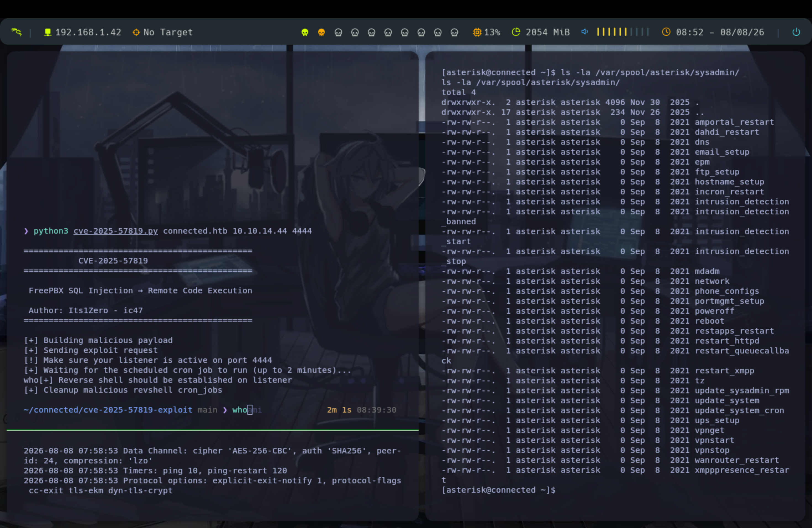812x528 pixels.
Task: Click the phone_configs file name
Action: (727, 291)
